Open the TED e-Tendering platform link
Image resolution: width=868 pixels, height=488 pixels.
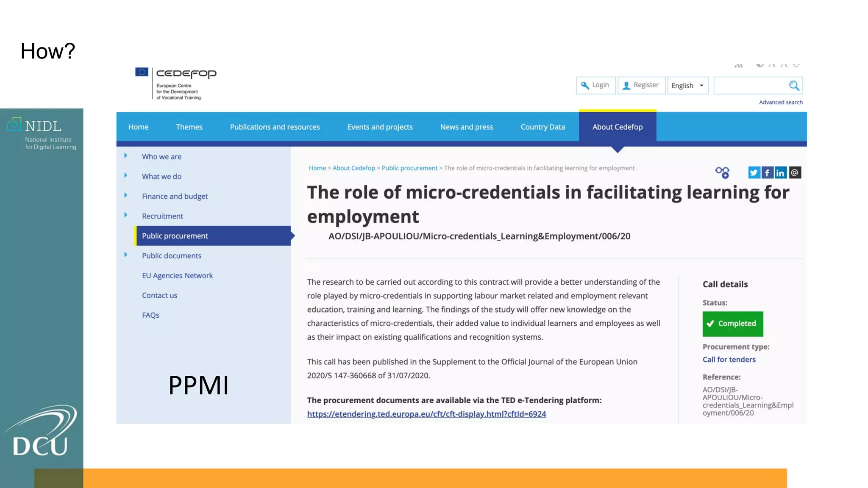(426, 414)
